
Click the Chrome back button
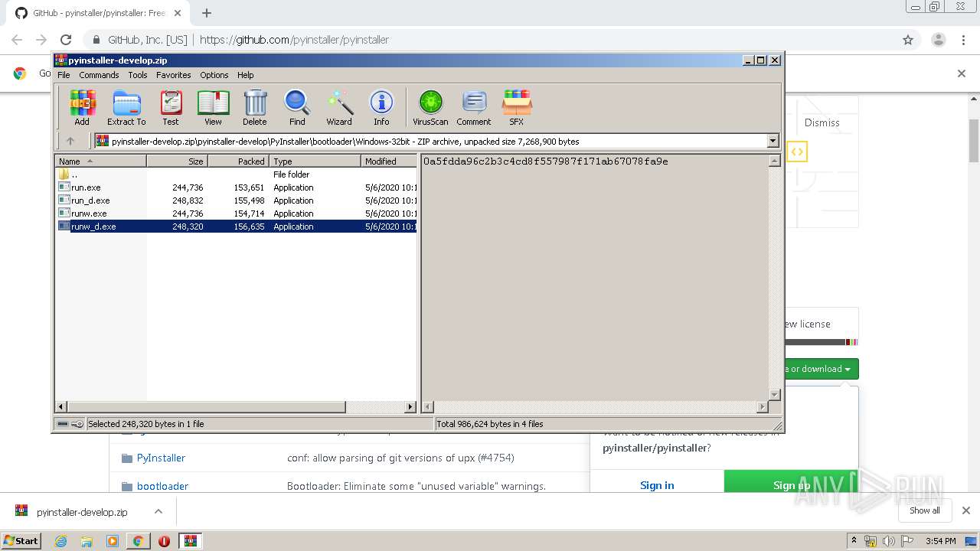[17, 40]
